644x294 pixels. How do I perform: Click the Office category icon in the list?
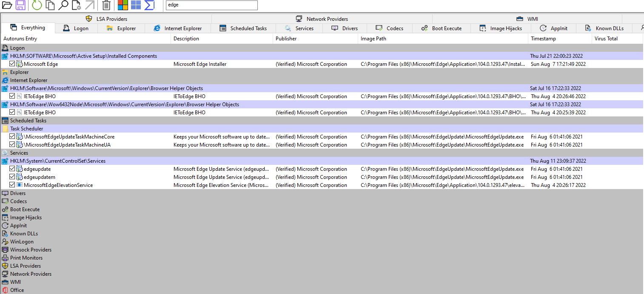click(x=5, y=290)
